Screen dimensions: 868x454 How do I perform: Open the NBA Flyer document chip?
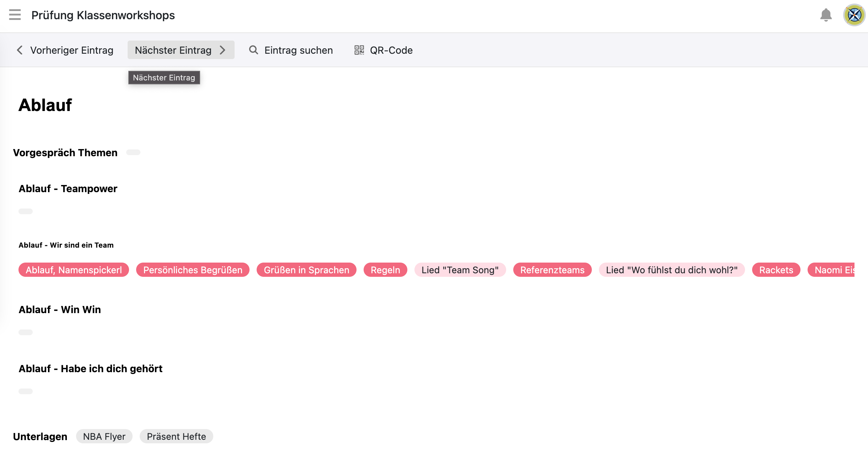(104, 436)
